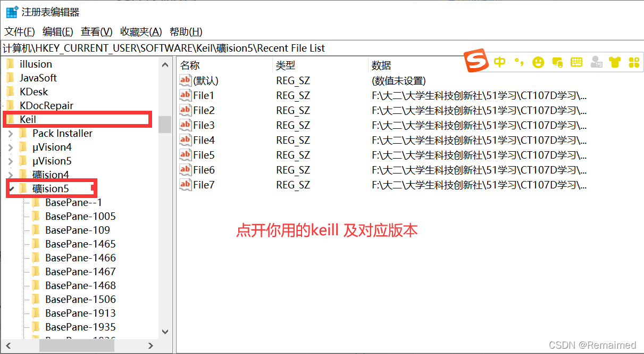This screenshot has height=354, width=644.
Task: Select the illusion registry key
Action: [x=36, y=64]
